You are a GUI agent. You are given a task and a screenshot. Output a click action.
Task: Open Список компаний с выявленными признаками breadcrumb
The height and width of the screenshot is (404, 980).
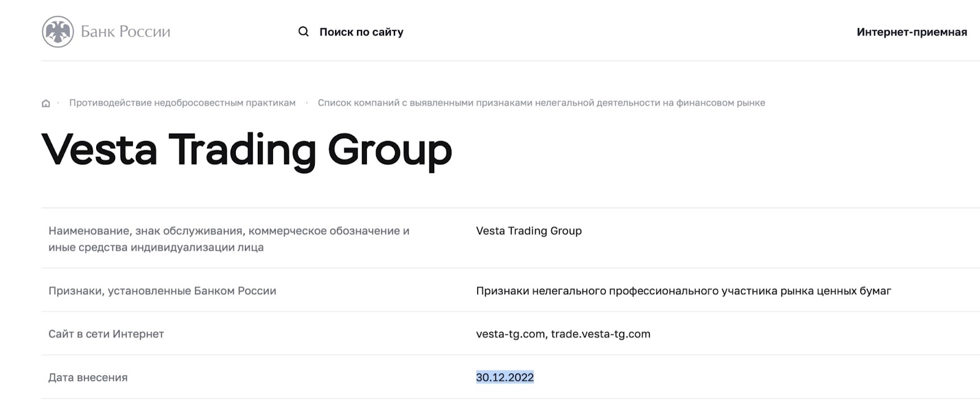(541, 103)
